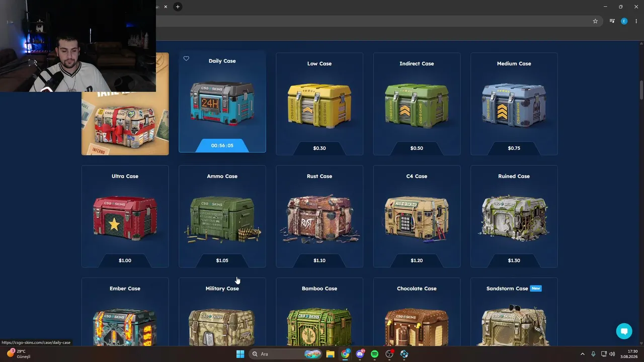644x362 pixels.
Task: Click the New badge on Sandstorm Case
Action: (x=536, y=289)
